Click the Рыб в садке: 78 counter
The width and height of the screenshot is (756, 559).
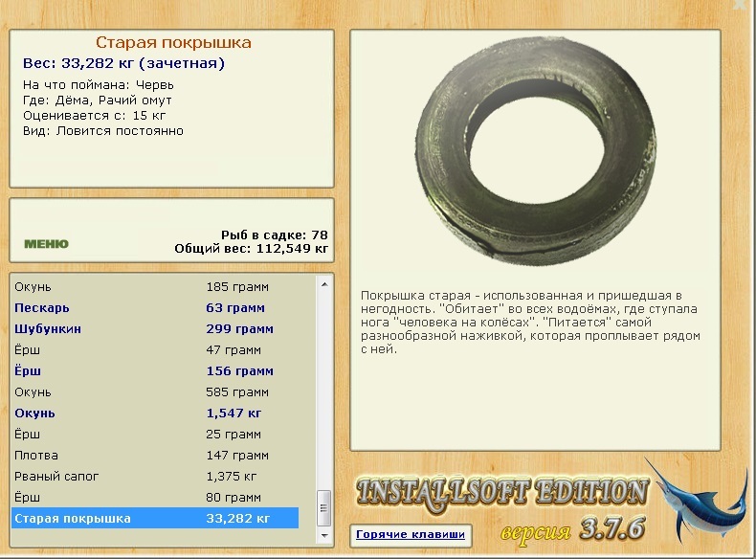[x=275, y=235]
